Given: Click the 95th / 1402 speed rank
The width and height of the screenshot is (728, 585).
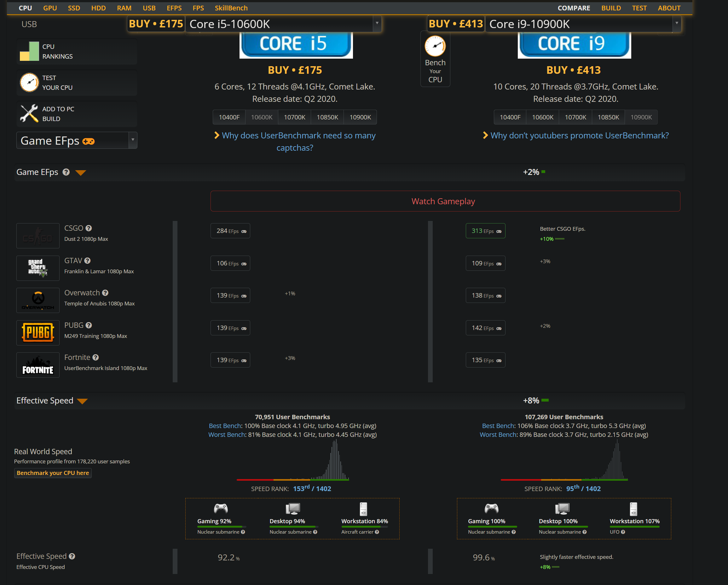Looking at the screenshot, I should [583, 489].
